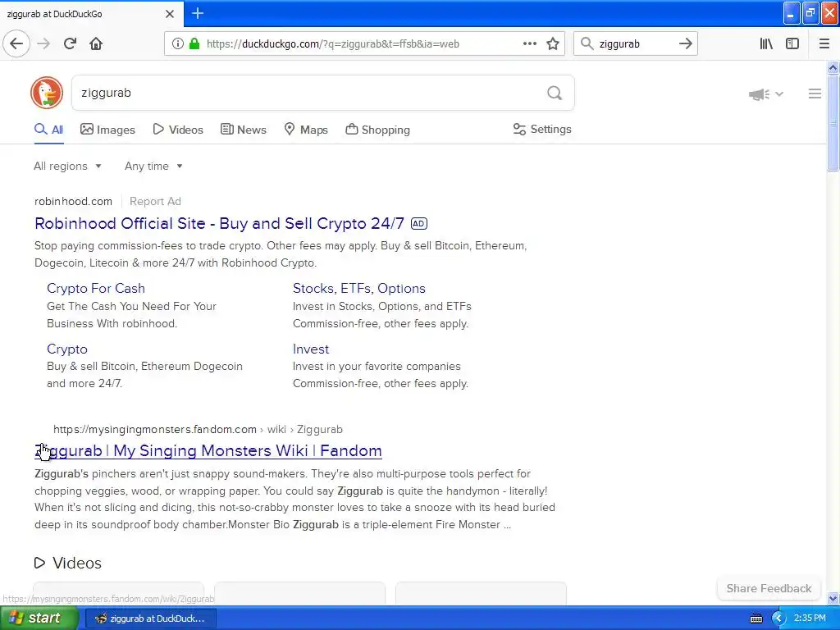The width and height of the screenshot is (840, 630).
Task: Open the browser home page
Action: tap(96, 43)
